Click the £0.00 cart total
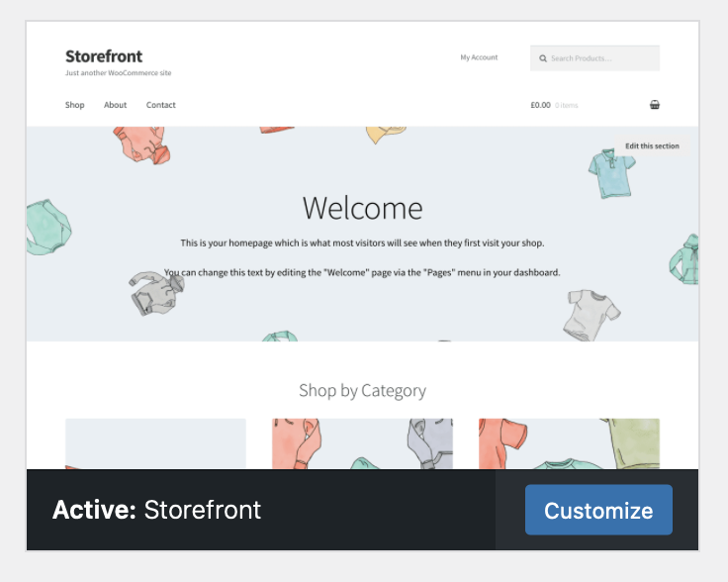Screen dimensions: 728x582 (540, 105)
